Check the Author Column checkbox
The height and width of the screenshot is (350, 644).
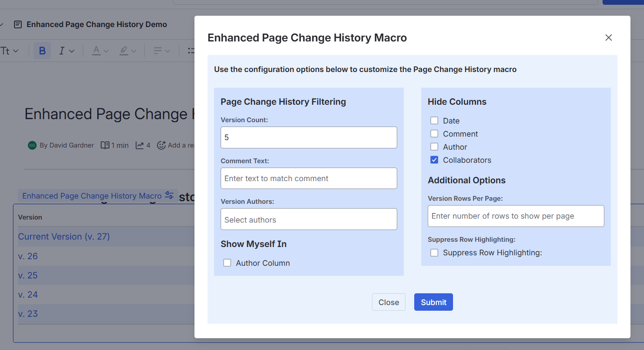click(227, 263)
